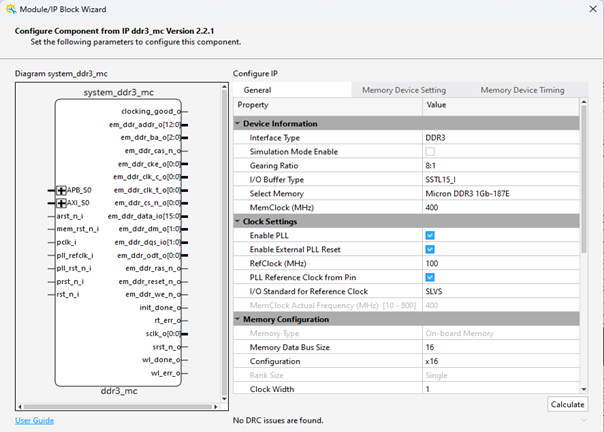This screenshot has width=604, height=432.
Task: Select the clocking_good_o port label
Action: click(151, 111)
